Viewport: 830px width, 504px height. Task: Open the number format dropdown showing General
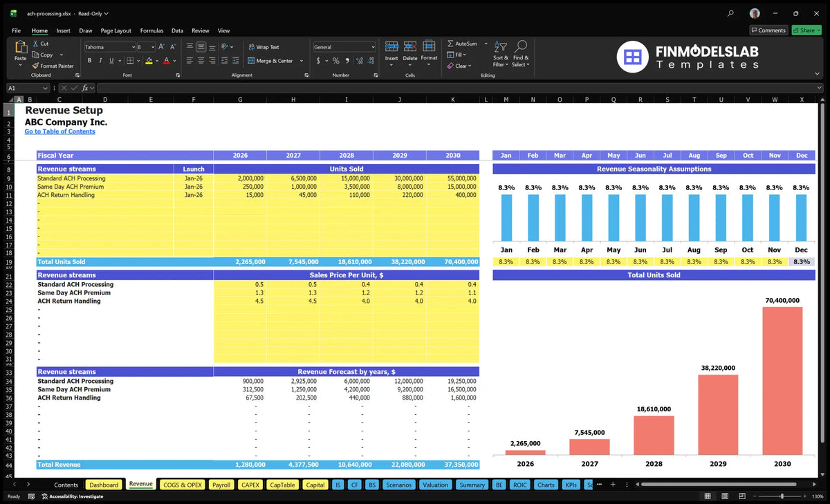[x=373, y=47]
